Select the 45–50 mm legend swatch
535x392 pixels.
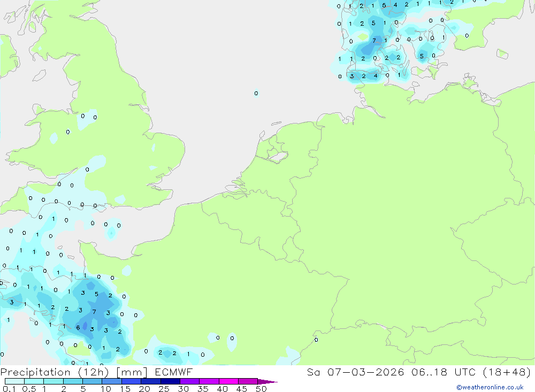point(248,381)
